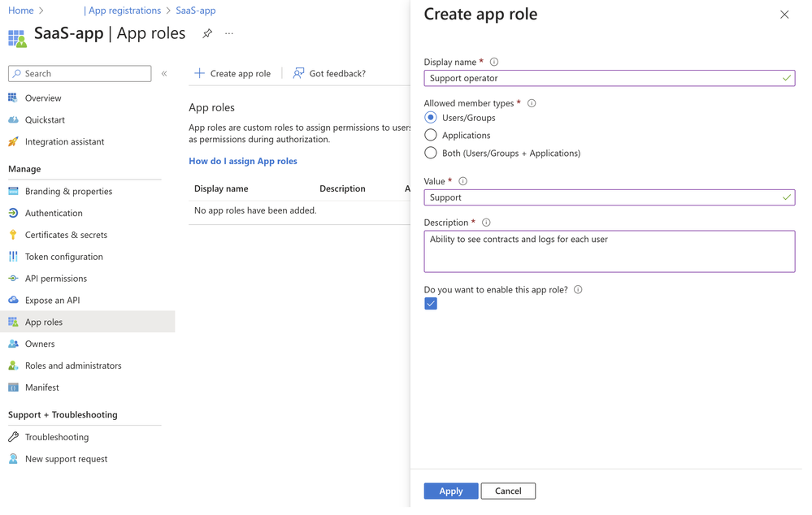The width and height of the screenshot is (812, 515).
Task: Click info icon beside enable app role question
Action: pyautogui.click(x=578, y=289)
